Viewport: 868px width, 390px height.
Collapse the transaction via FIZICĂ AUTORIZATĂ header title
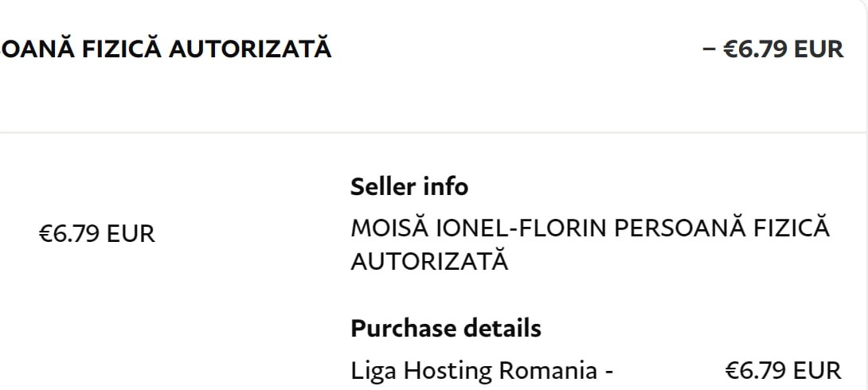click(x=166, y=49)
